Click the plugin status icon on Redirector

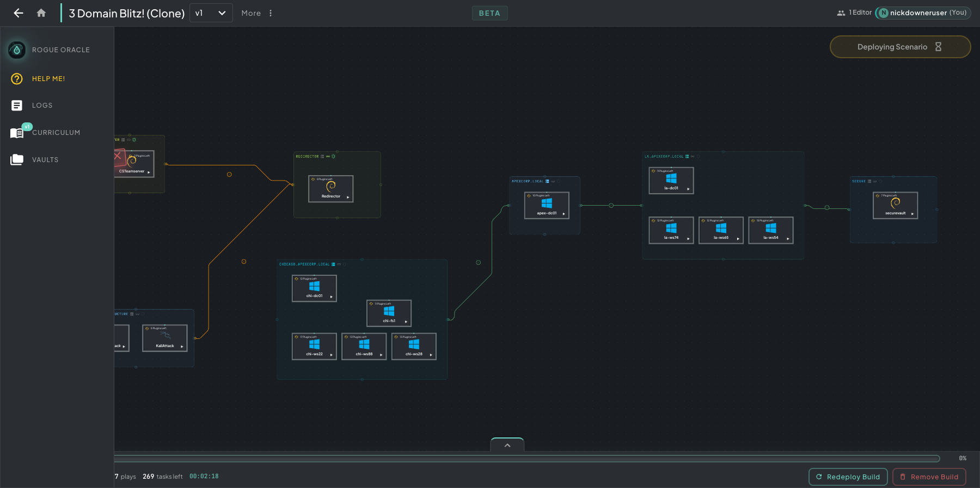click(x=313, y=179)
